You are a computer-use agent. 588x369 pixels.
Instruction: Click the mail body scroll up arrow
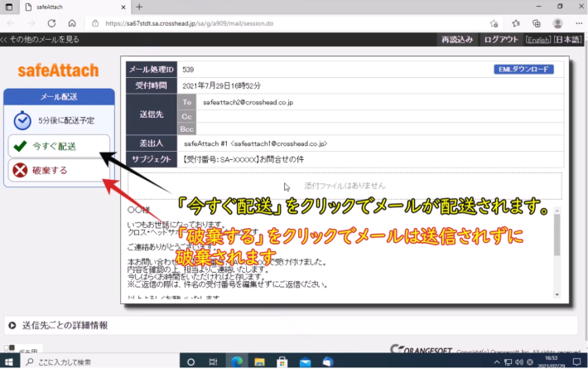[x=557, y=210]
